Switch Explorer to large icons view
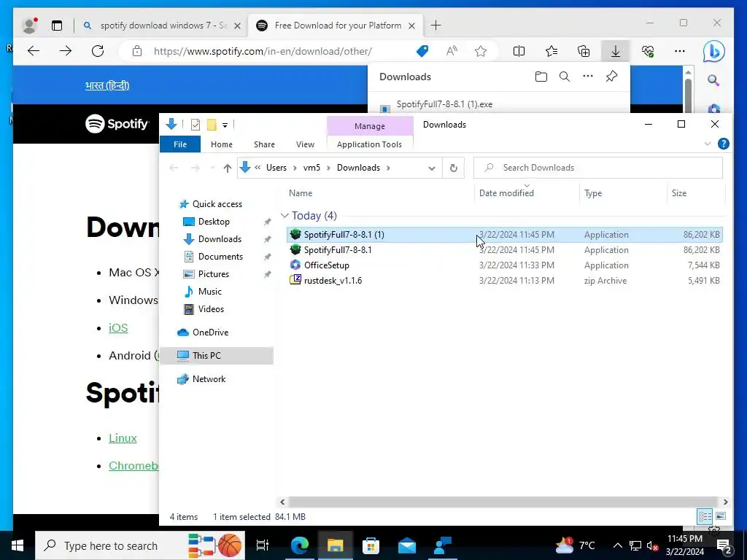Viewport: 747px width, 560px height. click(x=721, y=516)
